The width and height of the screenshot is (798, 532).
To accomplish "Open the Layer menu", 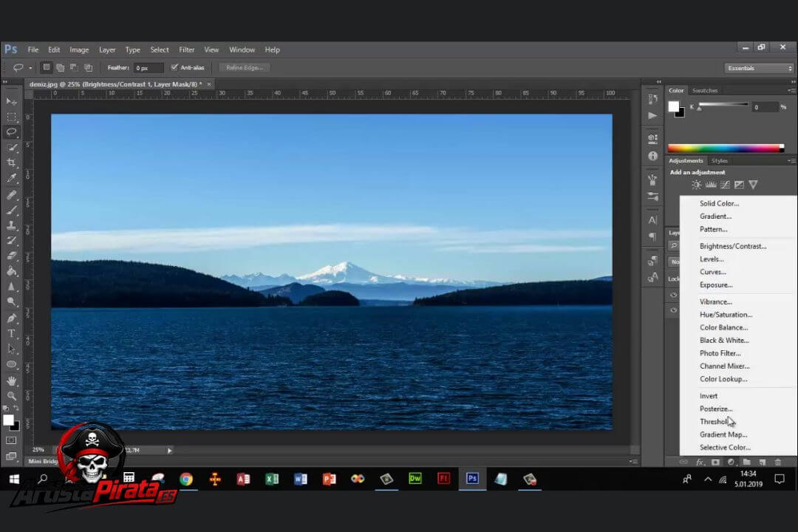I will [x=107, y=50].
